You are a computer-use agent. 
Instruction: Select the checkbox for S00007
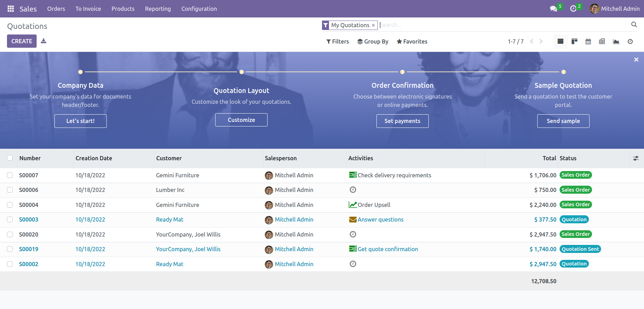point(10,175)
